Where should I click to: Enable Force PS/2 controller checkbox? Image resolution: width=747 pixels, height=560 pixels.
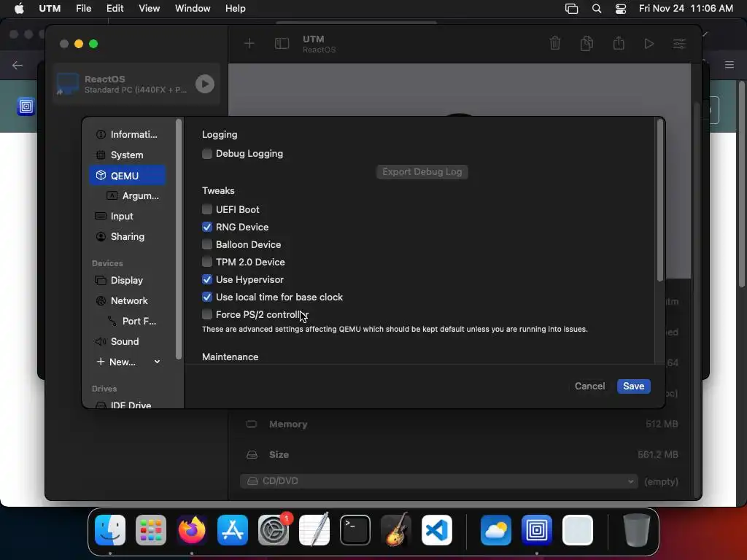tap(206, 315)
